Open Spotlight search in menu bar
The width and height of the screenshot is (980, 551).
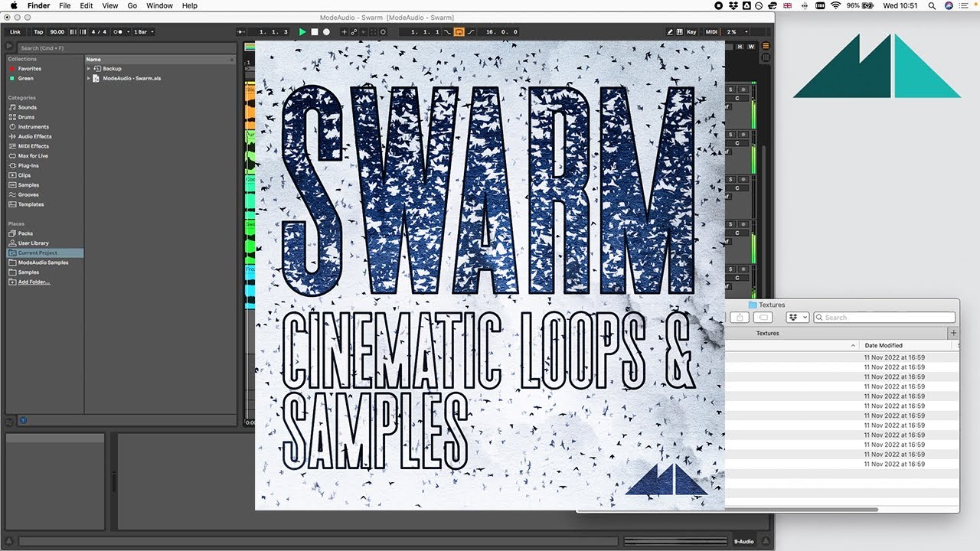coord(932,5)
